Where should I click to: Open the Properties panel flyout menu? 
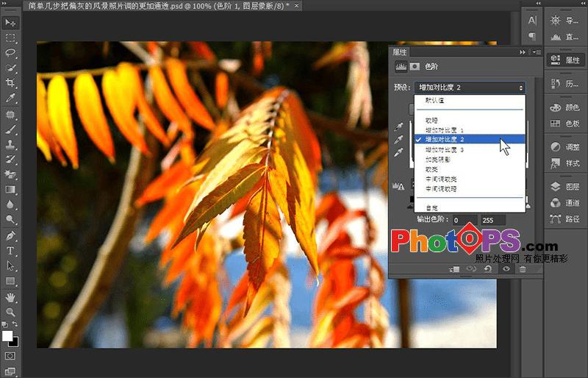click(x=537, y=52)
